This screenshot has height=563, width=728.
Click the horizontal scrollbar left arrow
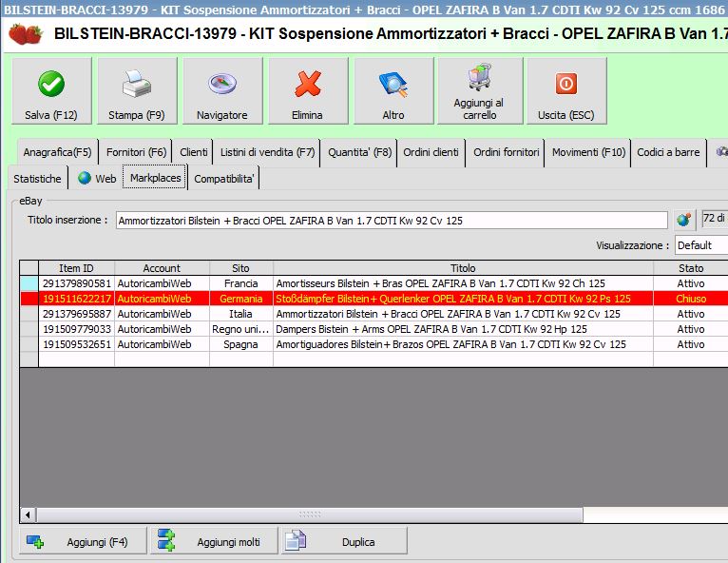[x=28, y=514]
